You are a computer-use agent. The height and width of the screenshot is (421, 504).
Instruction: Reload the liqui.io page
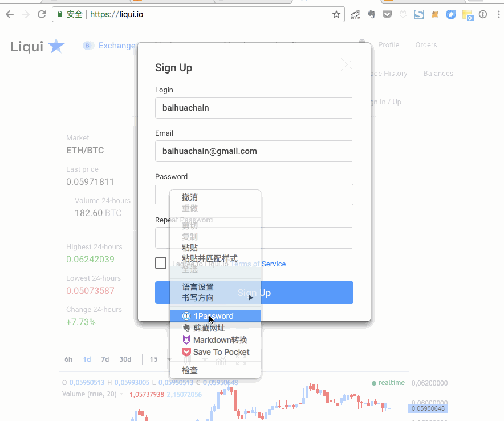[x=42, y=14]
